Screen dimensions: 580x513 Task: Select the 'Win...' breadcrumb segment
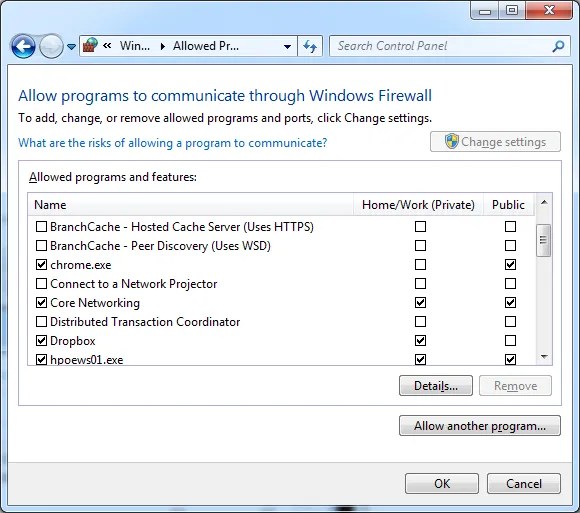tap(135, 46)
